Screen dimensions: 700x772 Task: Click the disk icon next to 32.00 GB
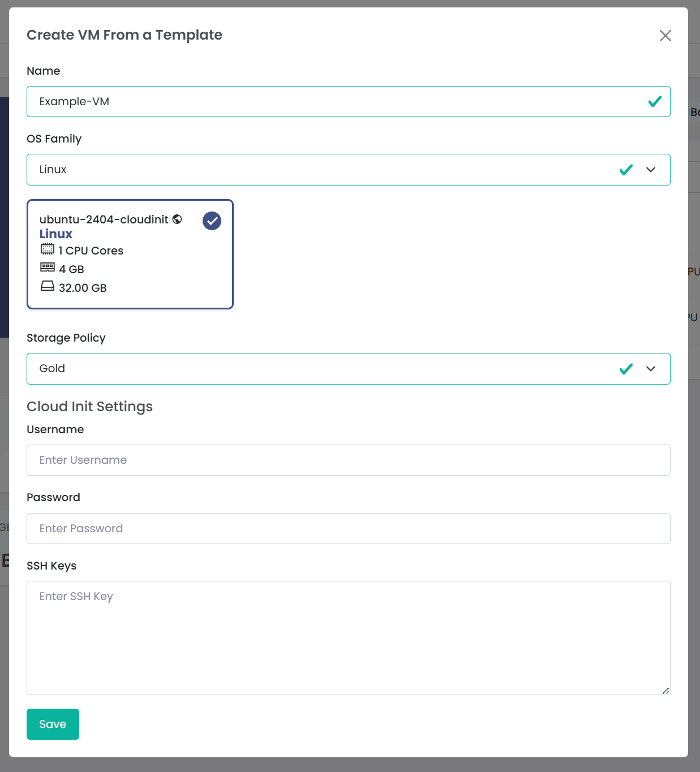(48, 287)
